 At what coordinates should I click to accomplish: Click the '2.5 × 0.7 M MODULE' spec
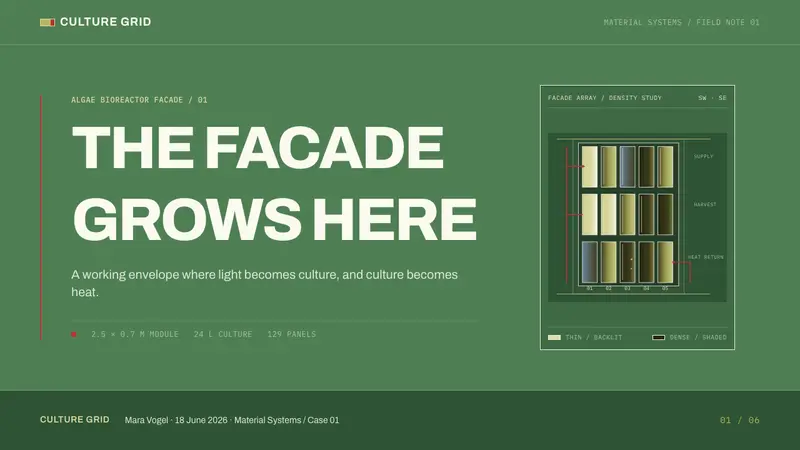click(135, 334)
